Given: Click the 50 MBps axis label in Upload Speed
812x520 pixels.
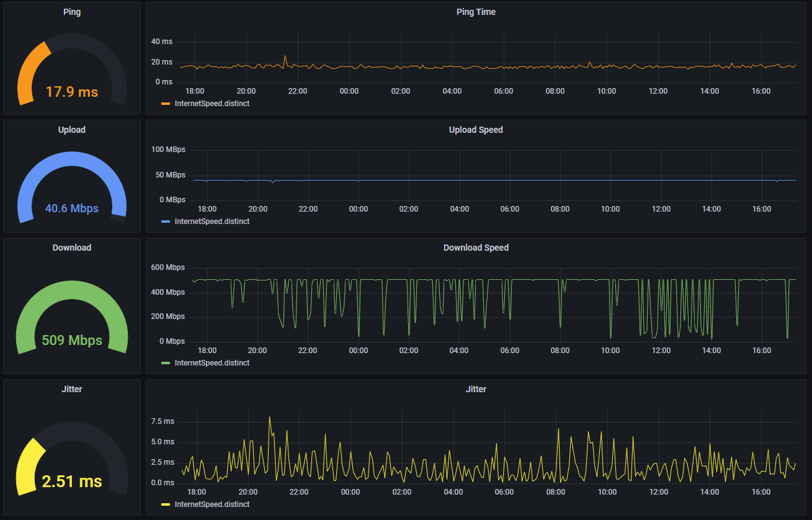Looking at the screenshot, I should pyautogui.click(x=170, y=175).
